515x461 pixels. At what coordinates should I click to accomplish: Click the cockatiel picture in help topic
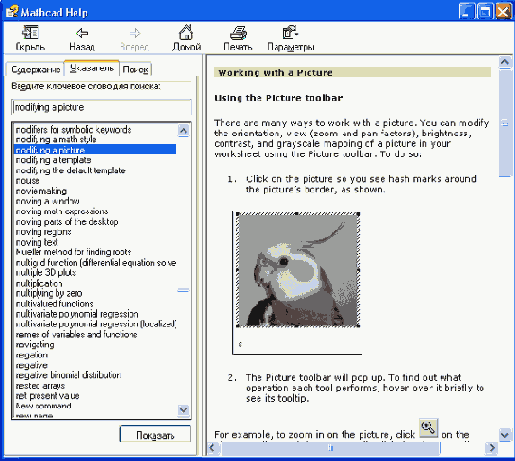click(298, 270)
